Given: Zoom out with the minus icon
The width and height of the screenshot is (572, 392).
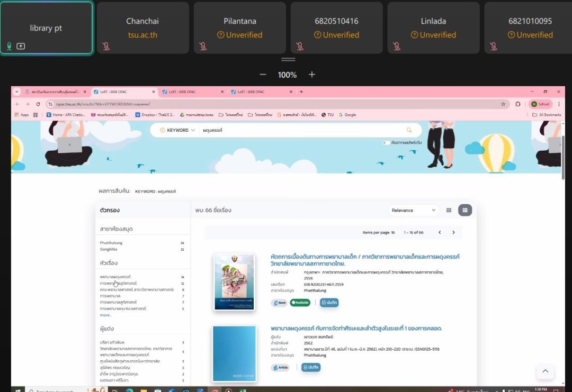Looking at the screenshot, I should pos(263,75).
